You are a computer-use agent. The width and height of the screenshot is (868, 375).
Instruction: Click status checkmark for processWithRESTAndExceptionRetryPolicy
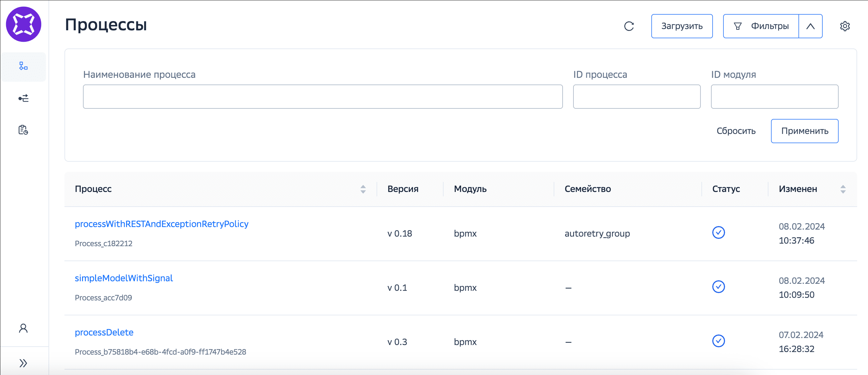(x=718, y=232)
